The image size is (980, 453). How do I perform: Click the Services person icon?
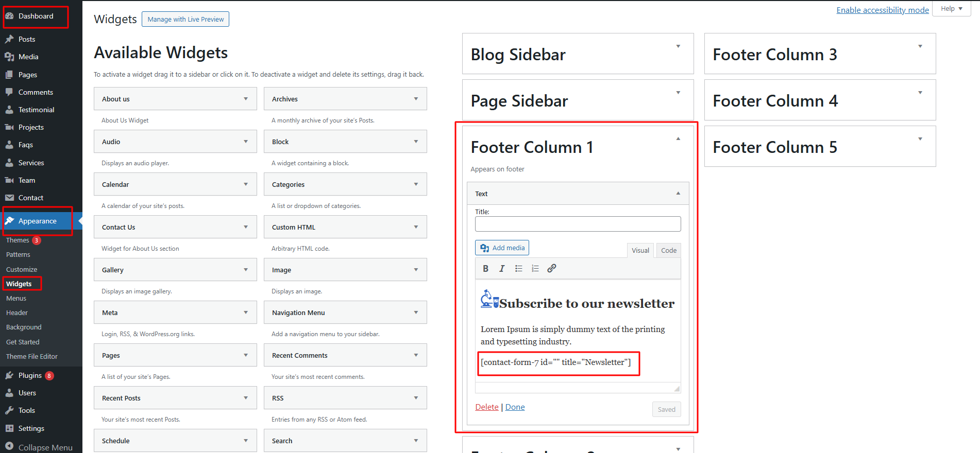click(9, 163)
